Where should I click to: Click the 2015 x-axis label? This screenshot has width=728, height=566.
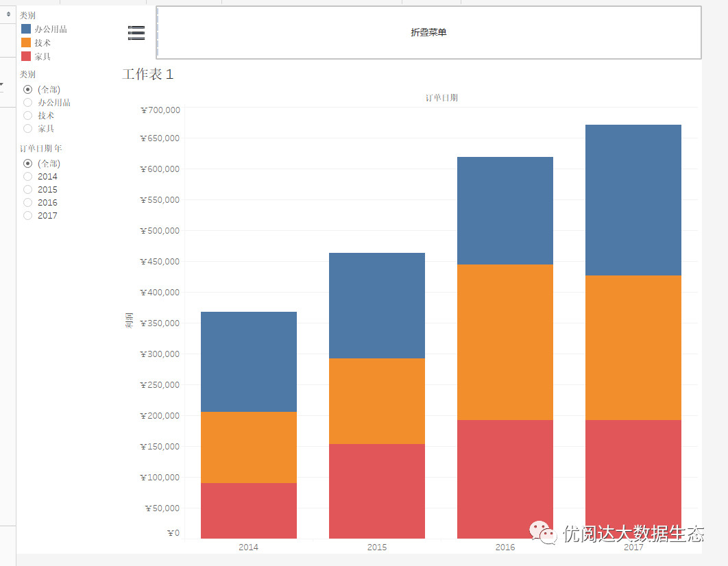(x=377, y=547)
